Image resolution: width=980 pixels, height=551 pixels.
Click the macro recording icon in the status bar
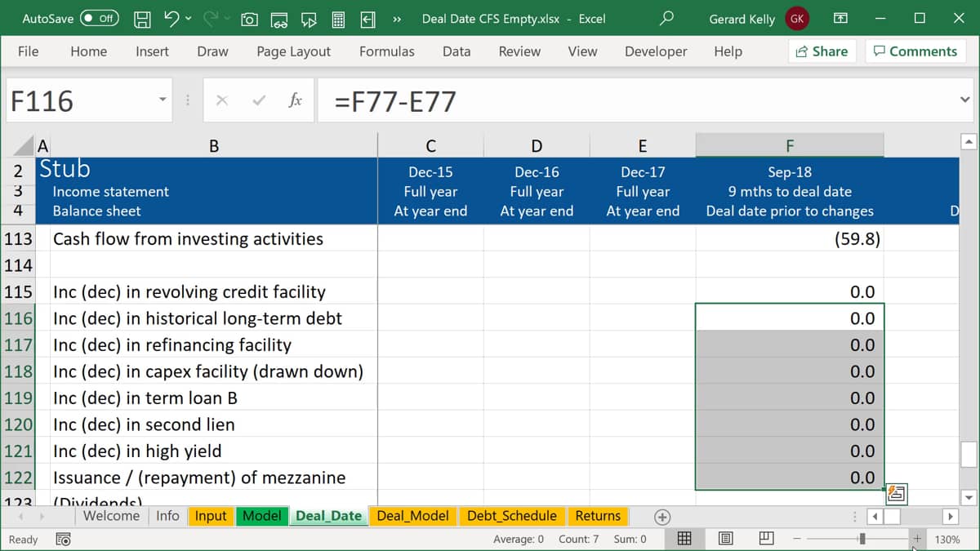[x=63, y=540]
